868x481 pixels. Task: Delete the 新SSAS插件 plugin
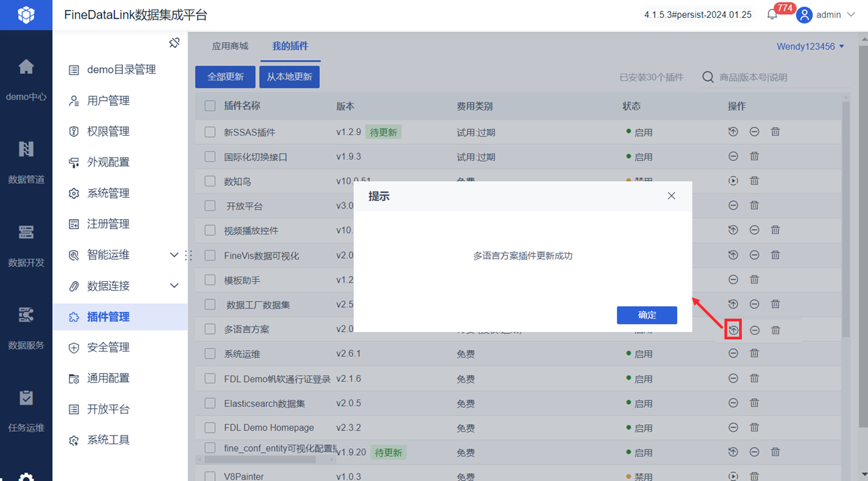775,132
